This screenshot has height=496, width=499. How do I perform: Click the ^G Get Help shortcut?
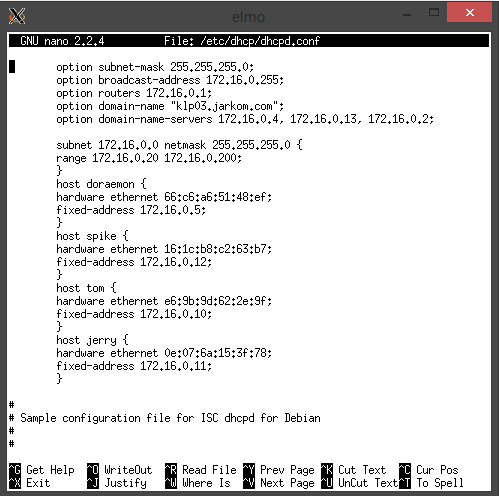(x=42, y=470)
